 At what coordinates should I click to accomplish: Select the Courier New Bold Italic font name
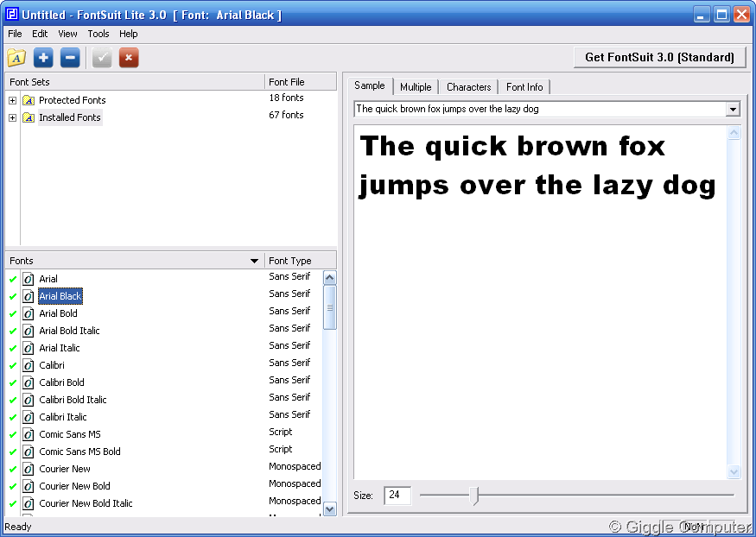[x=86, y=503]
